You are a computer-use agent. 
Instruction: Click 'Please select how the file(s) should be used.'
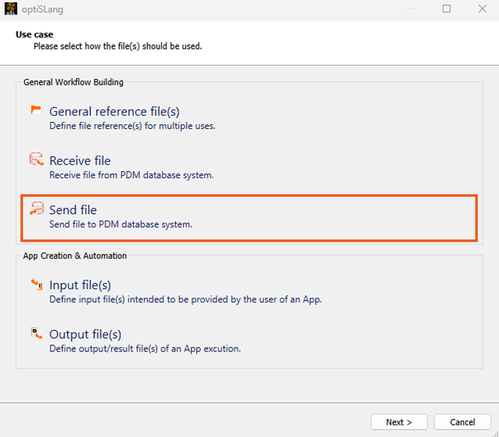coord(118,46)
